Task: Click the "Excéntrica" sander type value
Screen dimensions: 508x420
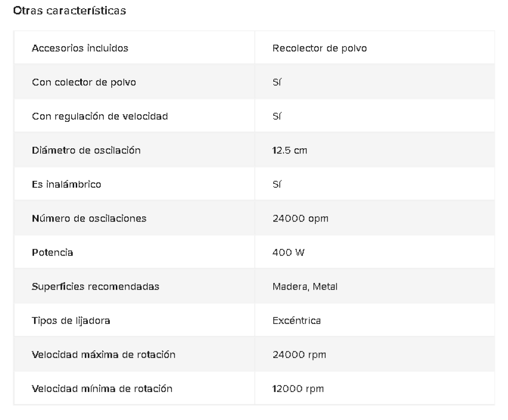Action: coord(297,320)
